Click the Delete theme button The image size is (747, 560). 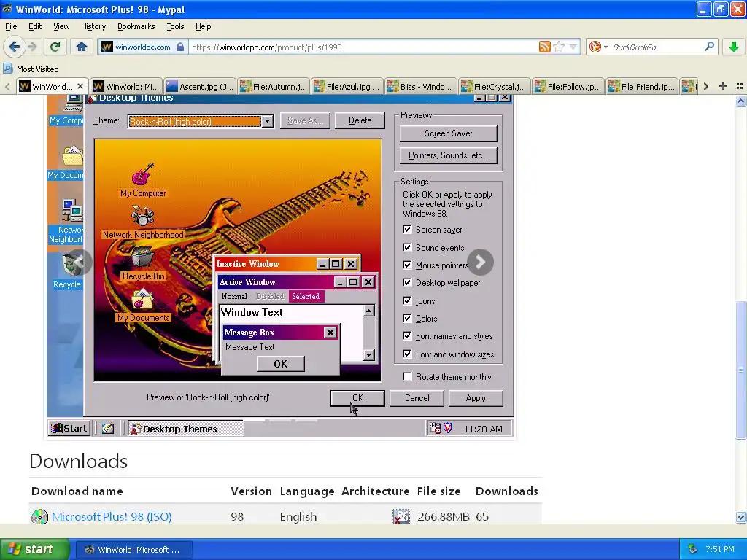tap(360, 120)
